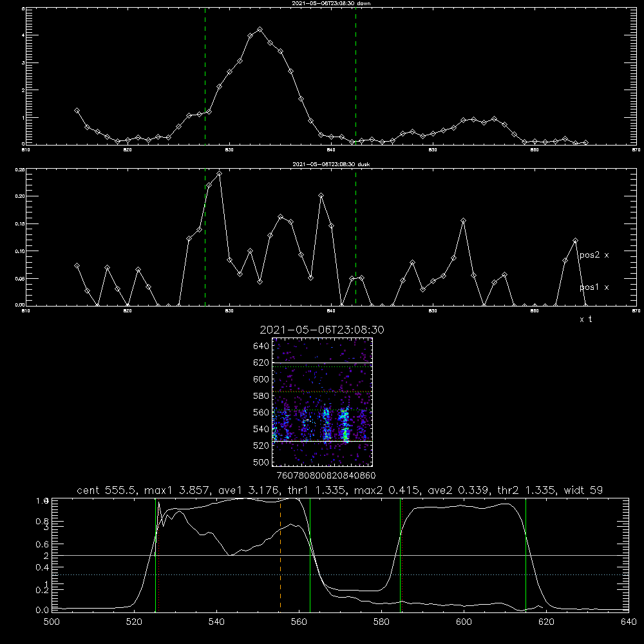The width and height of the screenshot is (644, 644).
Task: Select the 'thr2 1.335' value in stats line
Action: pos(528,490)
